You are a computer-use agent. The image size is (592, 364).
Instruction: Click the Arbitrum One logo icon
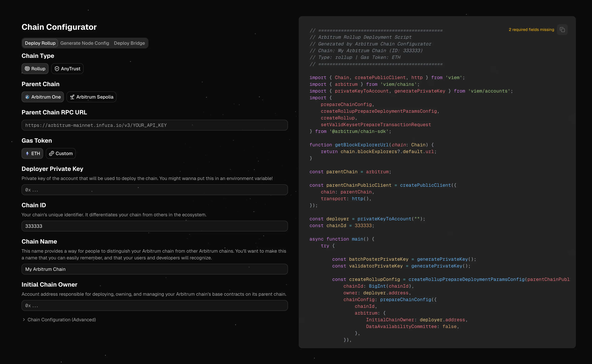pos(27,97)
